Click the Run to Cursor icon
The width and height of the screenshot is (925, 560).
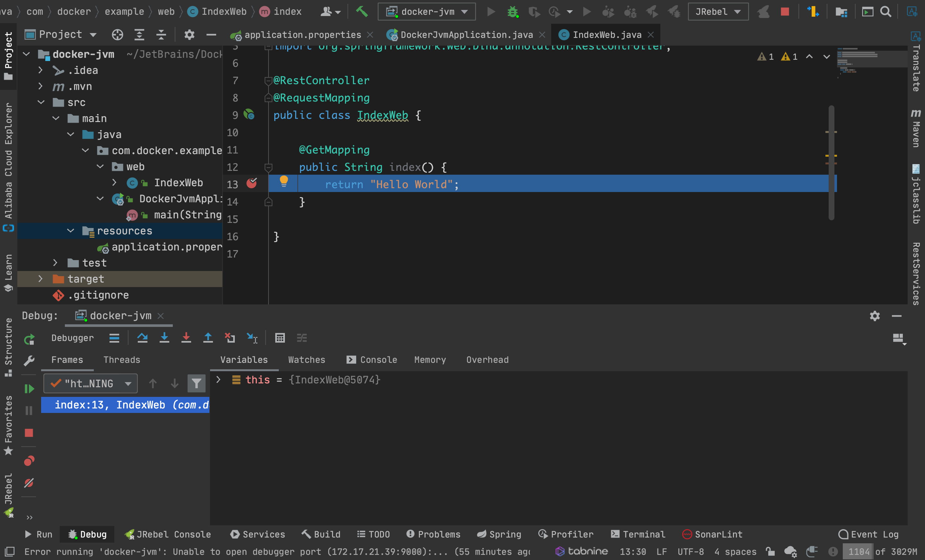(x=252, y=338)
